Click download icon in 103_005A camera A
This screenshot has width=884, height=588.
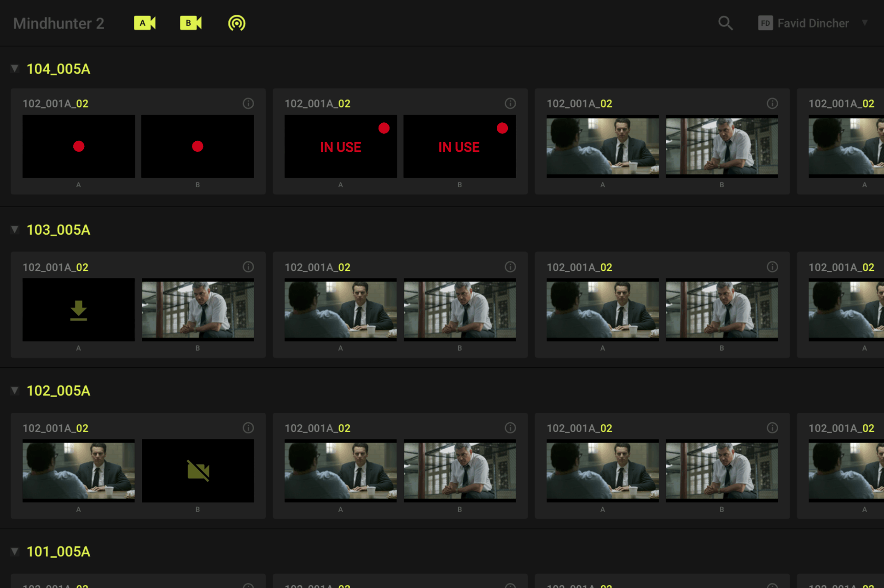click(x=79, y=311)
